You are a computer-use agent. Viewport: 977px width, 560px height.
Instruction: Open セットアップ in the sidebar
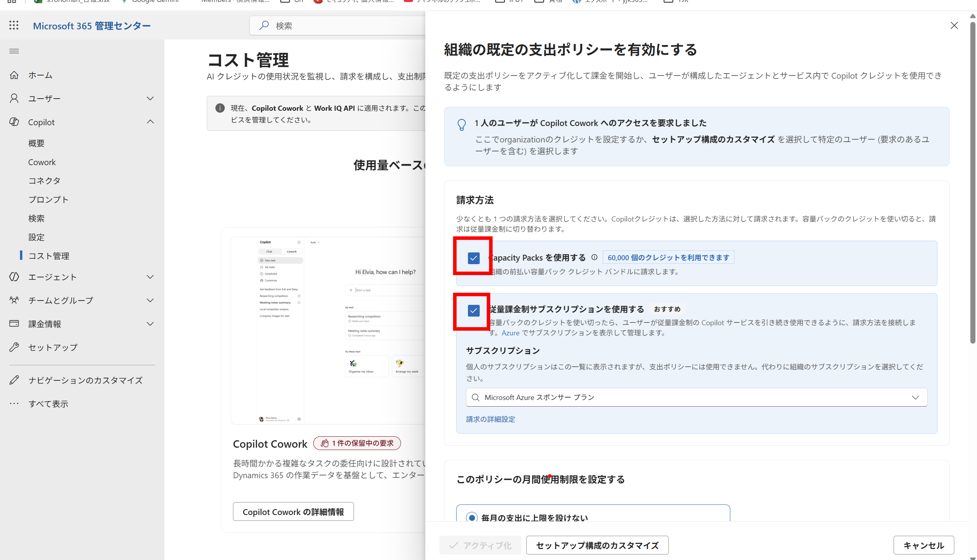coord(53,347)
